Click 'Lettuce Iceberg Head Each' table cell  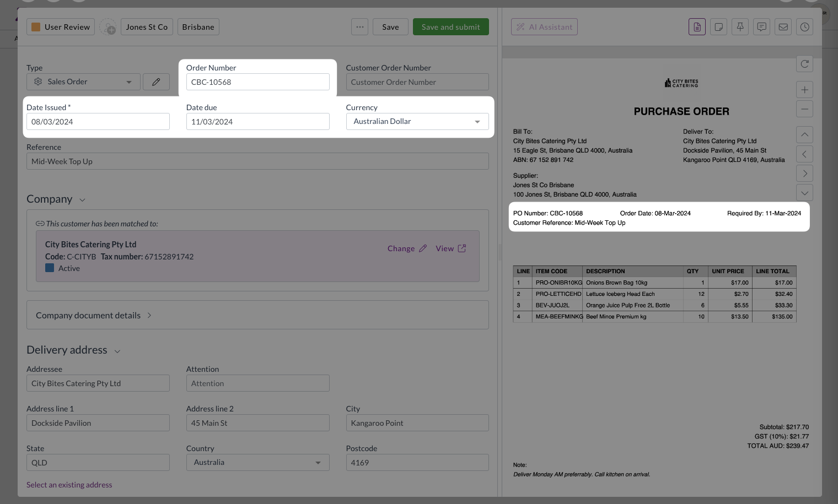pyautogui.click(x=633, y=294)
